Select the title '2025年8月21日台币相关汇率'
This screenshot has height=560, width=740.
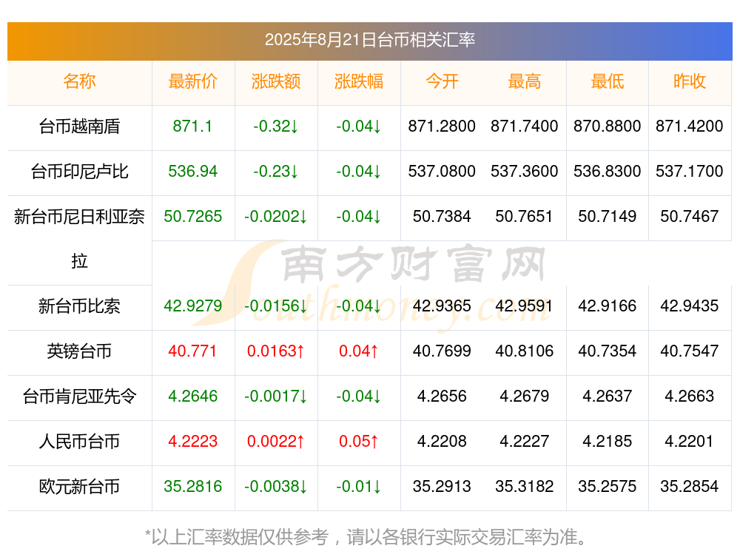click(369, 40)
